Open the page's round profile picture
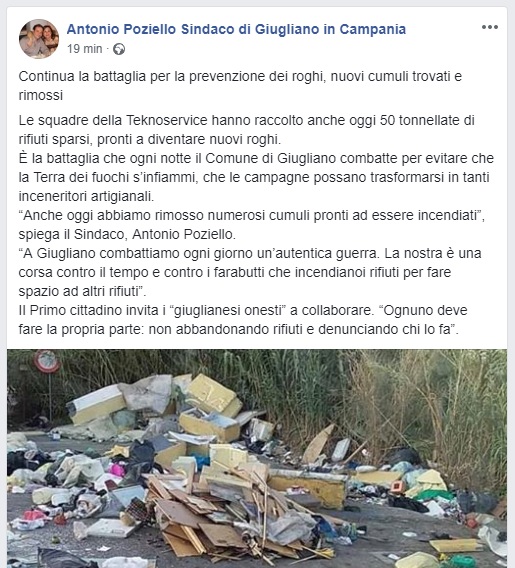Image resolution: width=515 pixels, height=568 pixels. [x=39, y=39]
